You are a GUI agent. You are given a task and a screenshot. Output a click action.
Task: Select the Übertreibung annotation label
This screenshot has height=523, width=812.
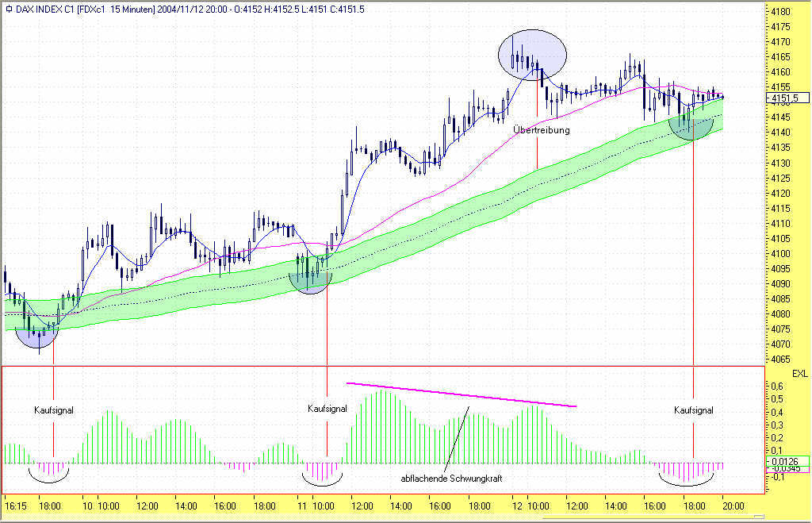coord(541,129)
